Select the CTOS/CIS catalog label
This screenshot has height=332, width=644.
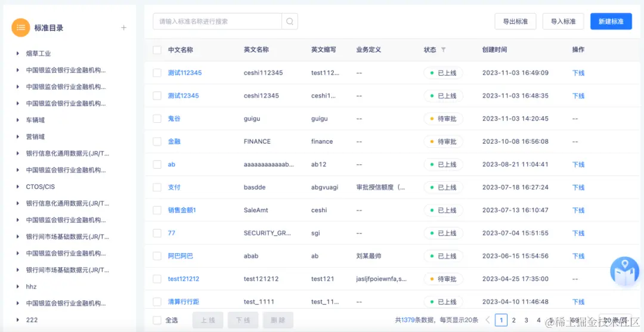coord(41,187)
